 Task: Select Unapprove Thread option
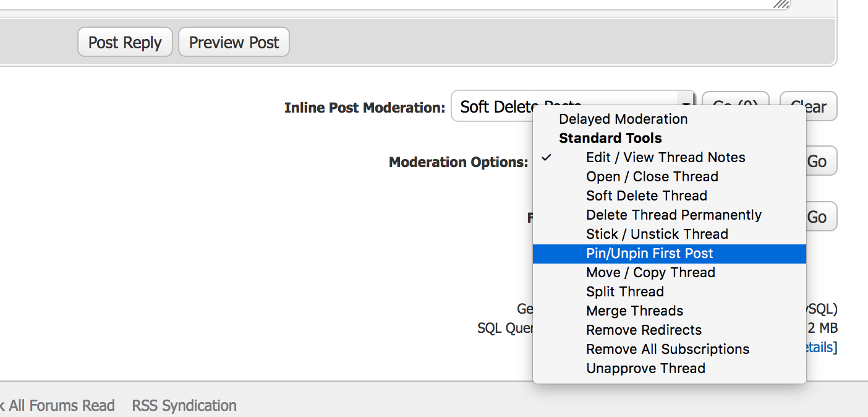click(645, 368)
